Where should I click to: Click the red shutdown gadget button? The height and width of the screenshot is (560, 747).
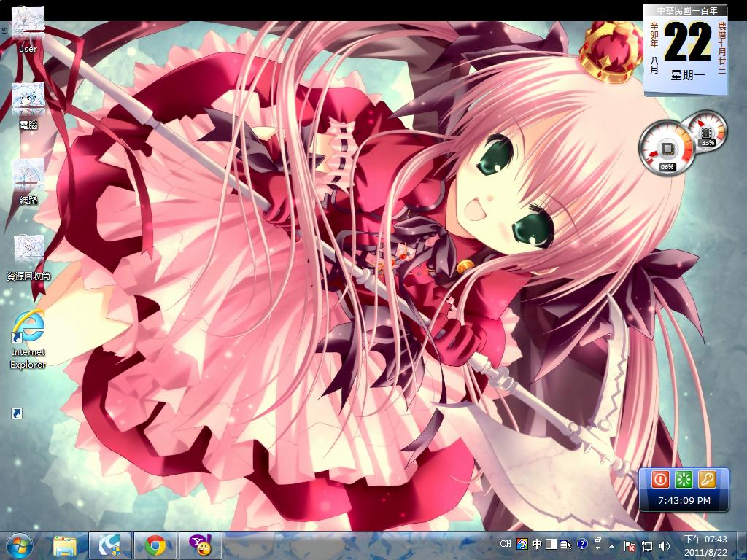pos(659,479)
